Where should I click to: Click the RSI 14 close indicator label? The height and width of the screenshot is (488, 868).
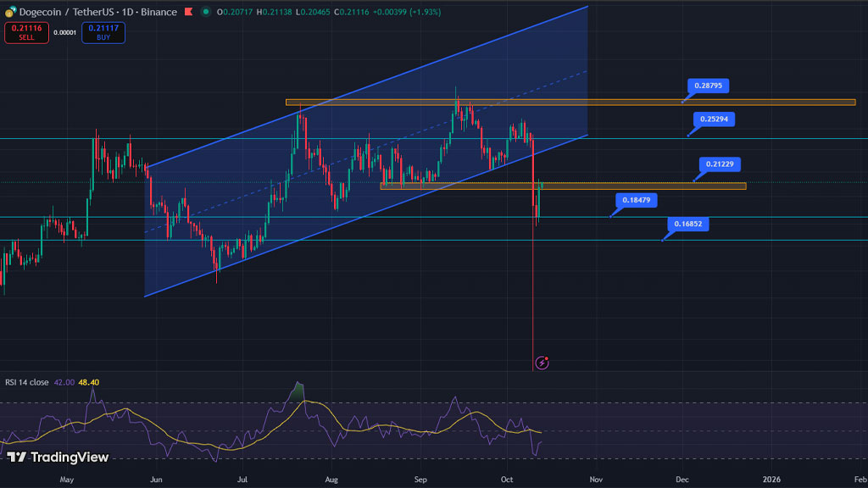(27, 382)
